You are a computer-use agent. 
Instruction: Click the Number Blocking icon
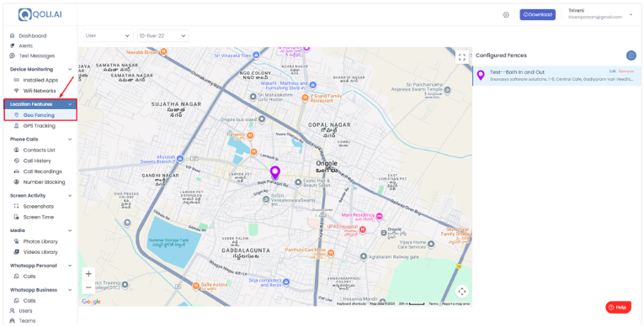click(17, 182)
